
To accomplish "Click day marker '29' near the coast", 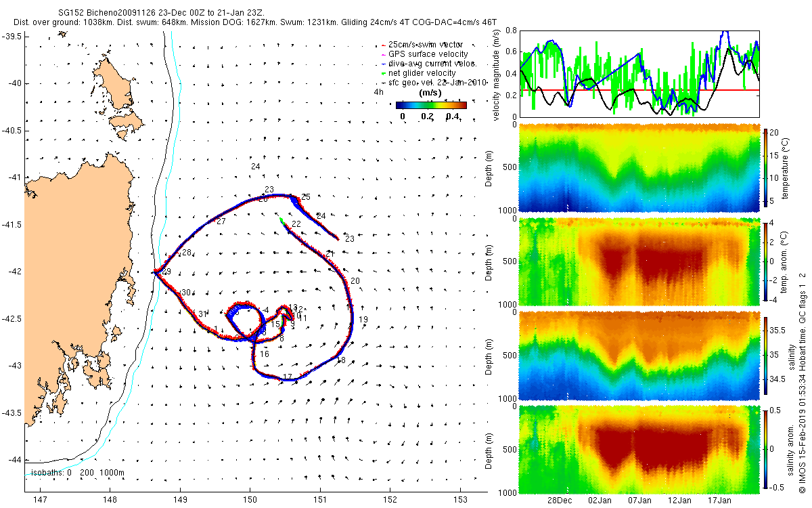I will tap(166, 272).
